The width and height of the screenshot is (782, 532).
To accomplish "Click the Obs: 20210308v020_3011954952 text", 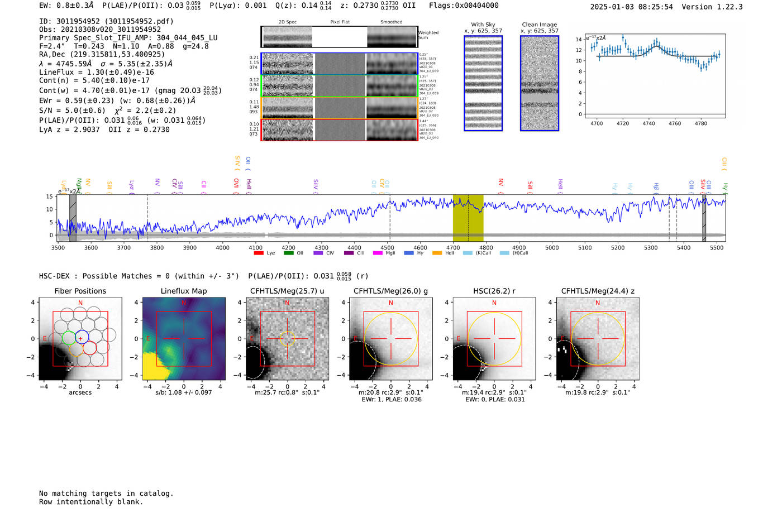I will point(100,30).
